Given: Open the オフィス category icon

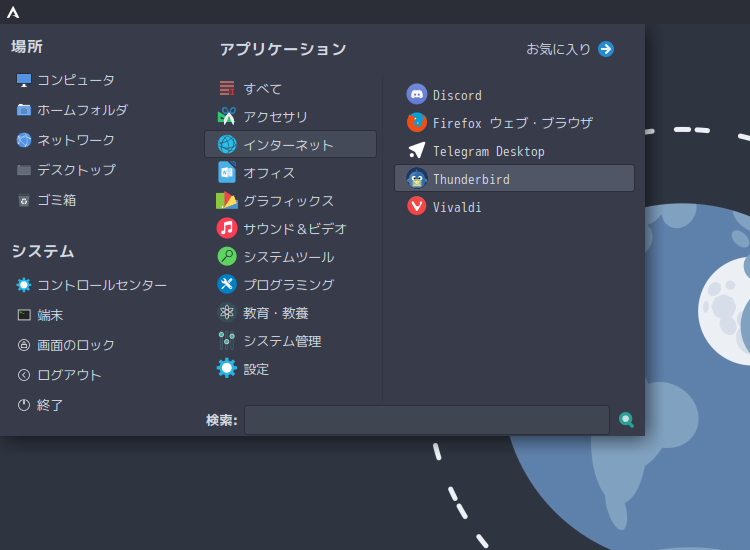Looking at the screenshot, I should 227,172.
